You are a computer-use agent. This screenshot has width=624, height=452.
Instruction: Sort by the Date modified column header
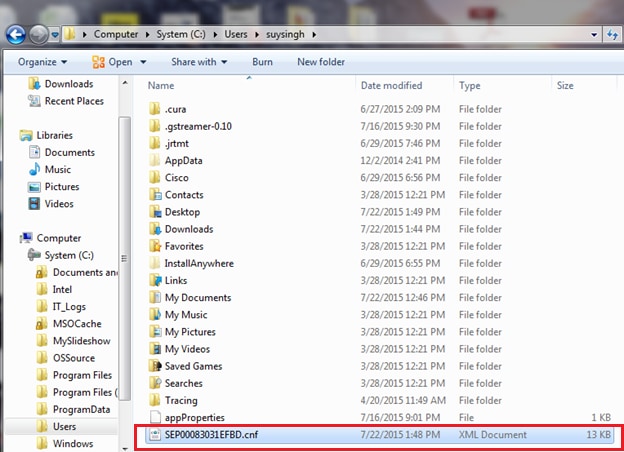click(x=391, y=86)
